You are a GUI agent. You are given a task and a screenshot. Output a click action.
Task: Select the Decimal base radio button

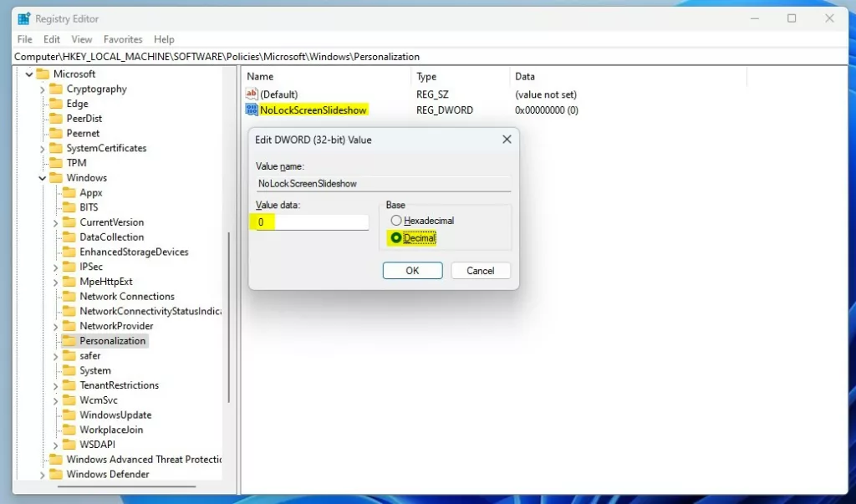point(395,238)
